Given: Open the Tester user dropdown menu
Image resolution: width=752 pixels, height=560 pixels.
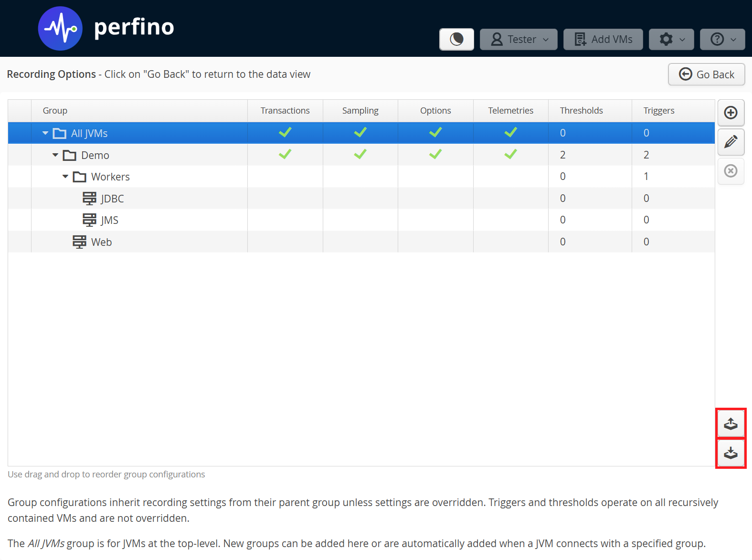Looking at the screenshot, I should pyautogui.click(x=519, y=39).
